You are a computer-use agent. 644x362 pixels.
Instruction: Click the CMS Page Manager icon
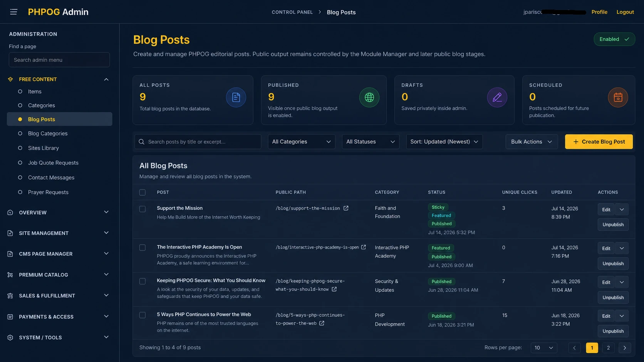click(x=10, y=254)
